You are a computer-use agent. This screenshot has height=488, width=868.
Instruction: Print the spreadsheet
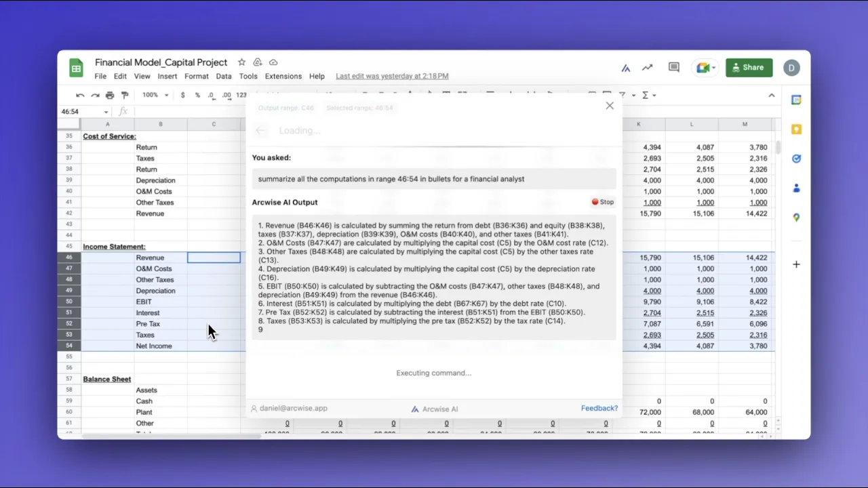pos(110,95)
